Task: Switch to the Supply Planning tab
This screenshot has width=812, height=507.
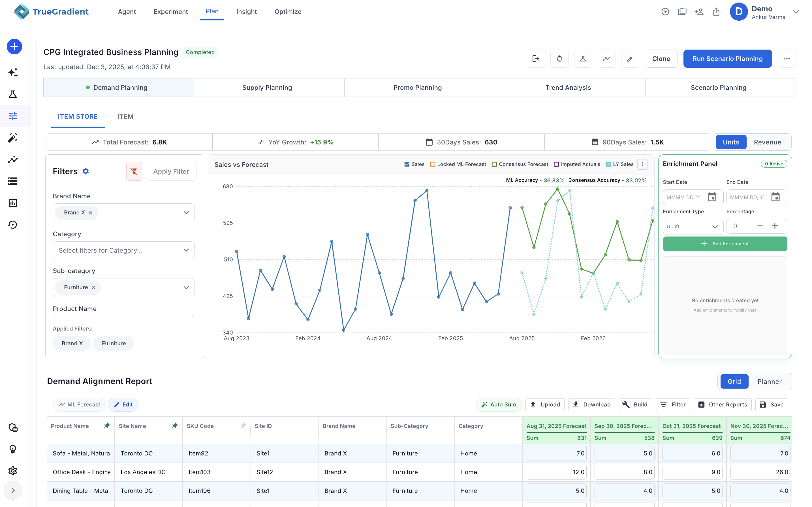Action: click(268, 88)
